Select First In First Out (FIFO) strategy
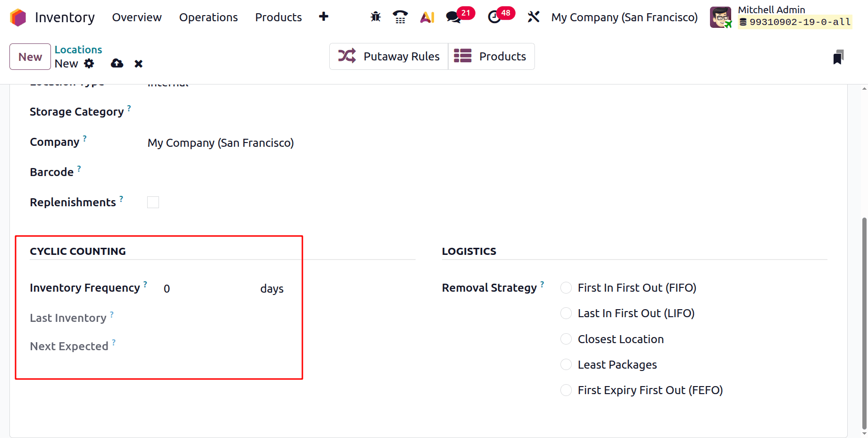Screen dimensions: 868x438 [x=566, y=287]
